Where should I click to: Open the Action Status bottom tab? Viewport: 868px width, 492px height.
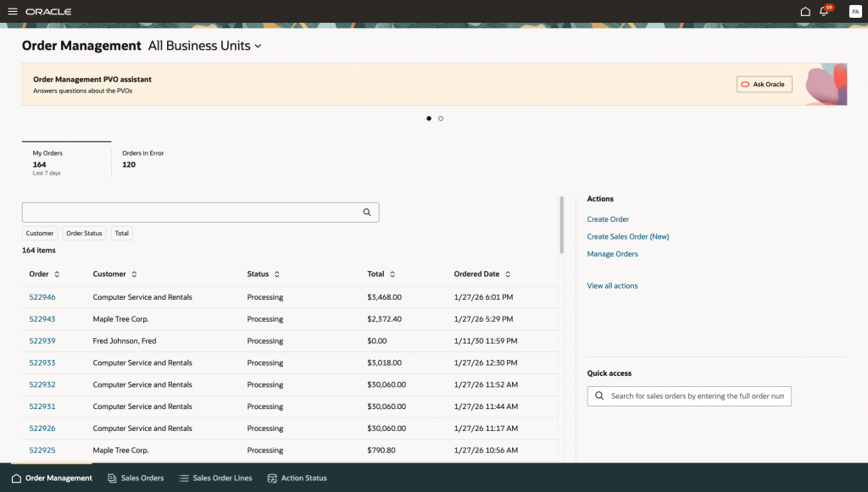pyautogui.click(x=297, y=478)
